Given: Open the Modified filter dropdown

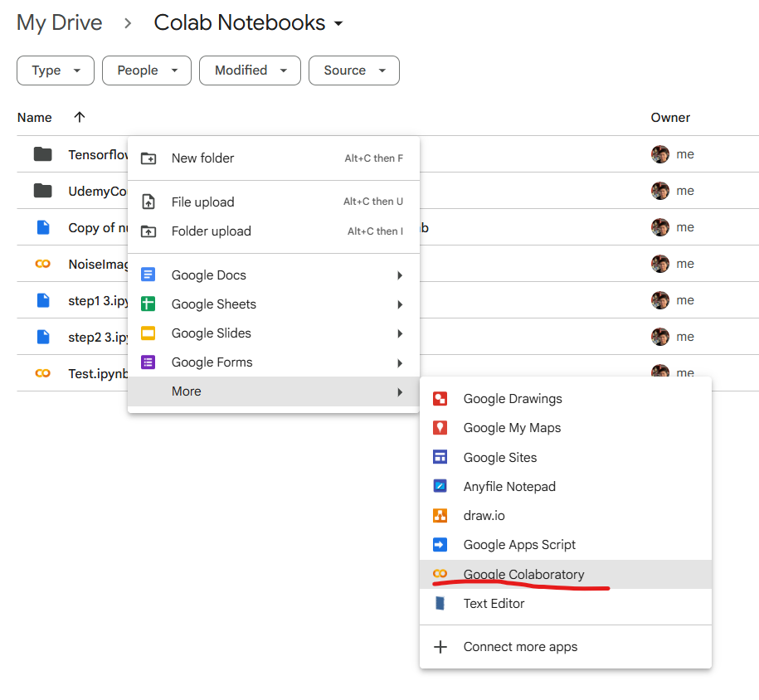Looking at the screenshot, I should pos(250,70).
